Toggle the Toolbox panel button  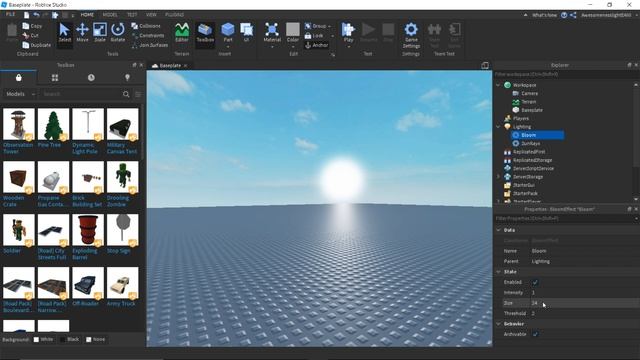[x=205, y=33]
